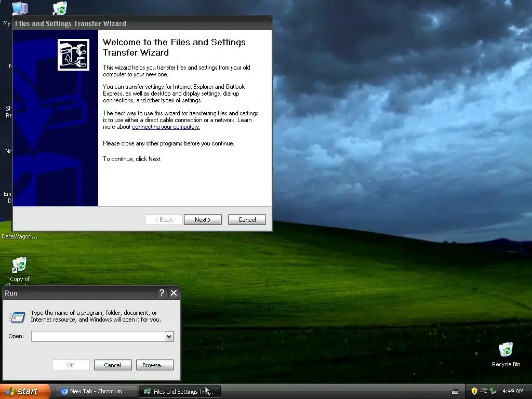The width and height of the screenshot is (532, 399).
Task: Cancel the Run dialog
Action: 113,365
